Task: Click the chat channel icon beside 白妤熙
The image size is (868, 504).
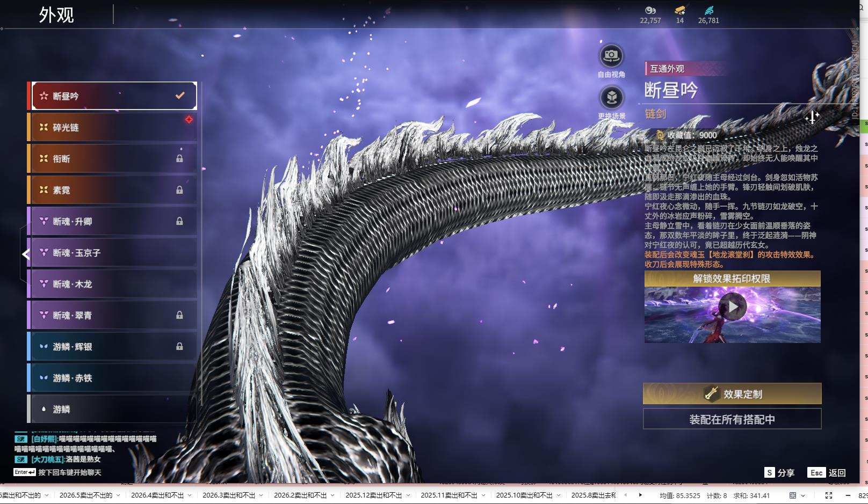Action: [21, 439]
